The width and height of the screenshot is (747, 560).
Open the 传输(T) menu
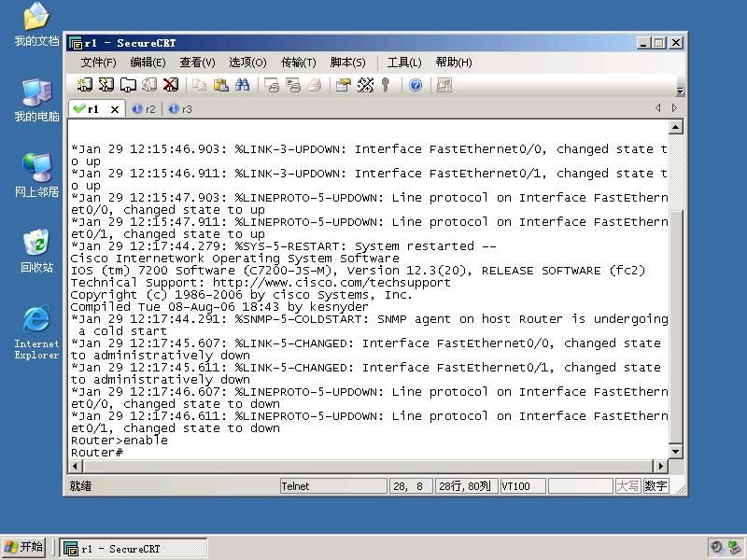(x=298, y=63)
